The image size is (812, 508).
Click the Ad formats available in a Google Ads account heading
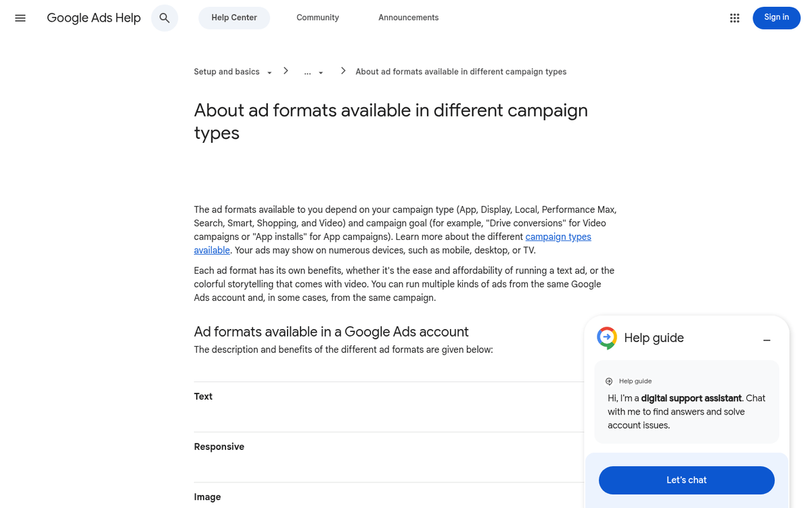click(331, 332)
